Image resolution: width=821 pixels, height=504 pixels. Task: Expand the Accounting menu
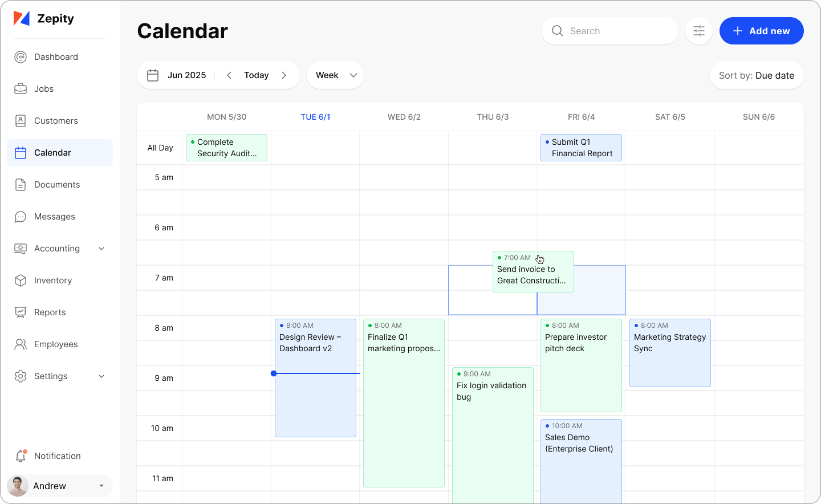[101, 249]
